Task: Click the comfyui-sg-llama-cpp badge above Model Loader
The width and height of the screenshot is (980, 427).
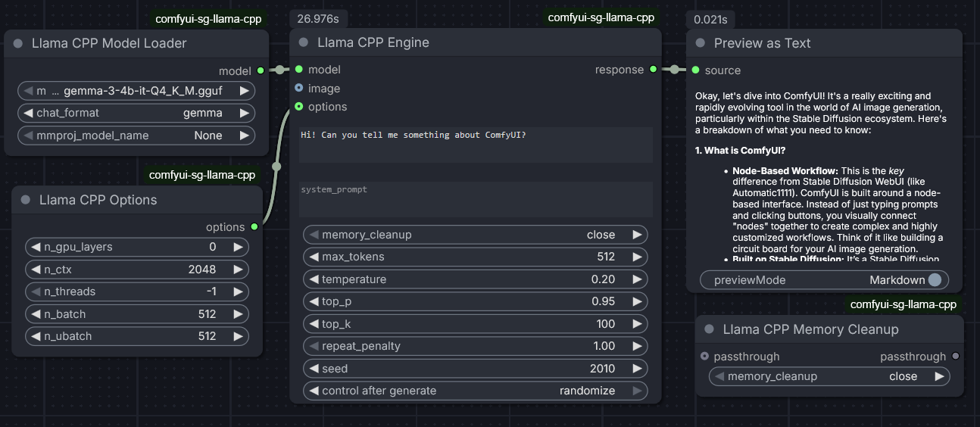Action: tap(208, 19)
